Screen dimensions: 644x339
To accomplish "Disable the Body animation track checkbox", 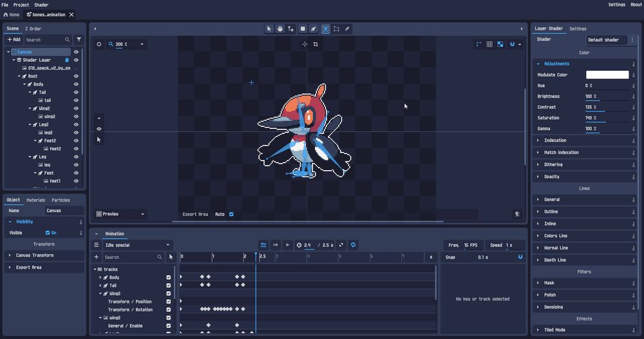I will [x=168, y=277].
